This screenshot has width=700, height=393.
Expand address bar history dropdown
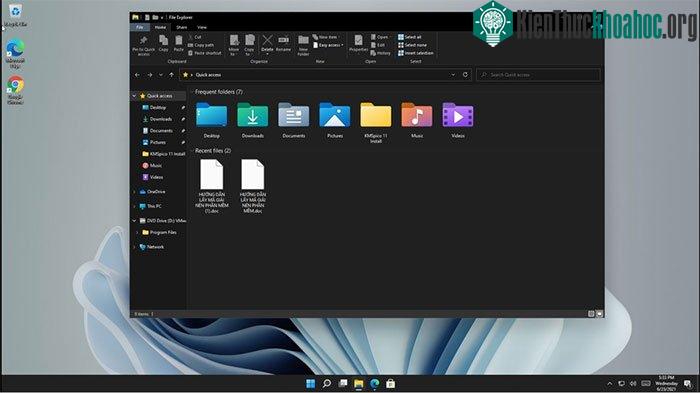tap(453, 75)
